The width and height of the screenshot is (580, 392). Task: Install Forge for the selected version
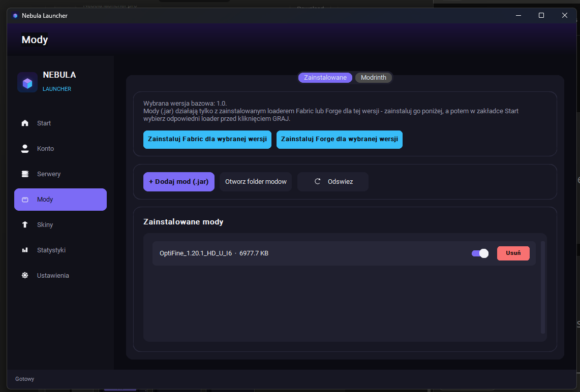coord(339,139)
